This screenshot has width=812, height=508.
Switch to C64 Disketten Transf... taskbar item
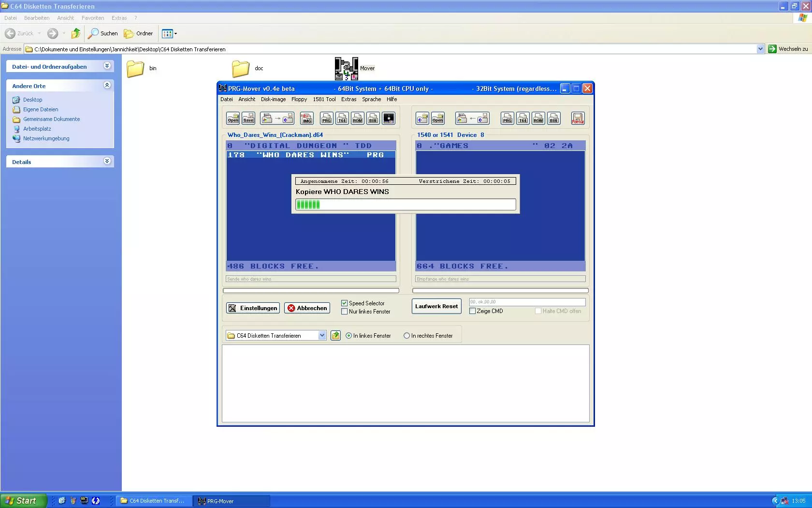coord(154,501)
